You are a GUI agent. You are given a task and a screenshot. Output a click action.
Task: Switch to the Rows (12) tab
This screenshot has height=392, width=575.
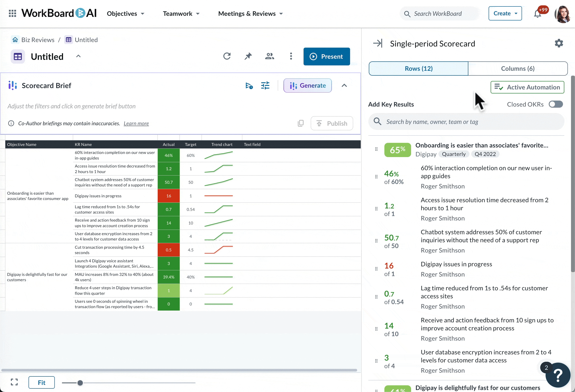pyautogui.click(x=418, y=69)
